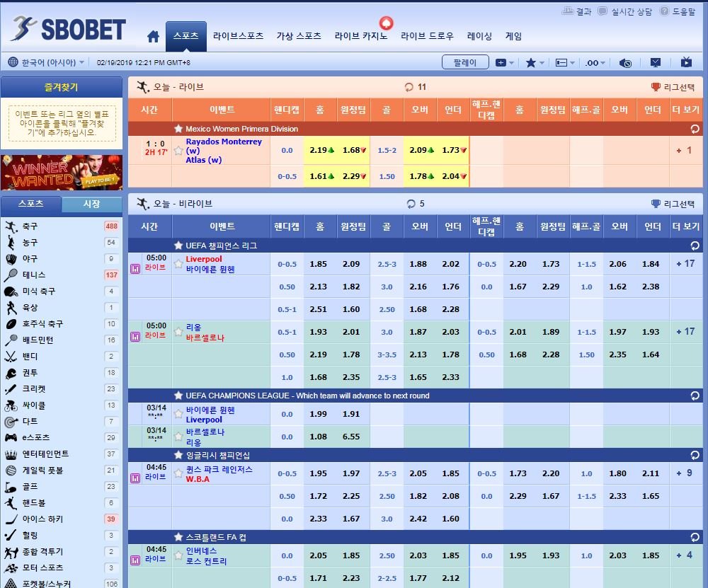
Task: Open the results icon in the top bar
Action: [567, 11]
